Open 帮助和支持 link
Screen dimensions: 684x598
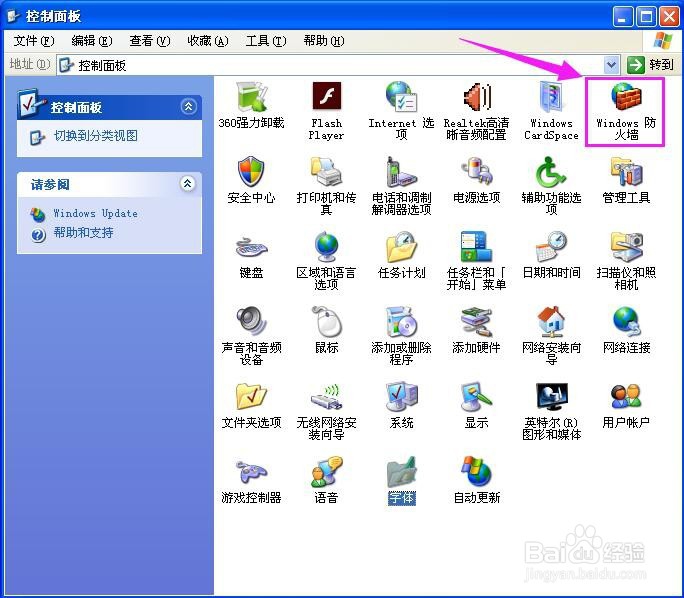[x=83, y=233]
